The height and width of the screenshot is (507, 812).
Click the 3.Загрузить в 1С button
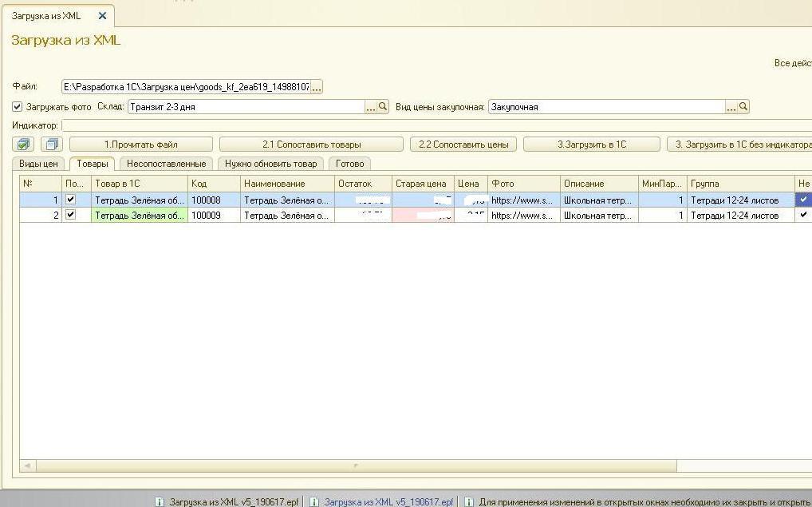coord(592,145)
